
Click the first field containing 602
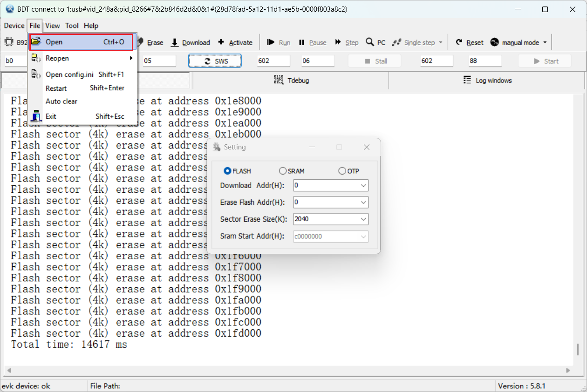tap(273, 61)
